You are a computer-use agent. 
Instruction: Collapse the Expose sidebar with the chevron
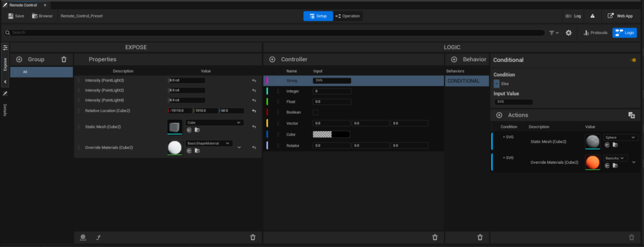[x=5, y=81]
